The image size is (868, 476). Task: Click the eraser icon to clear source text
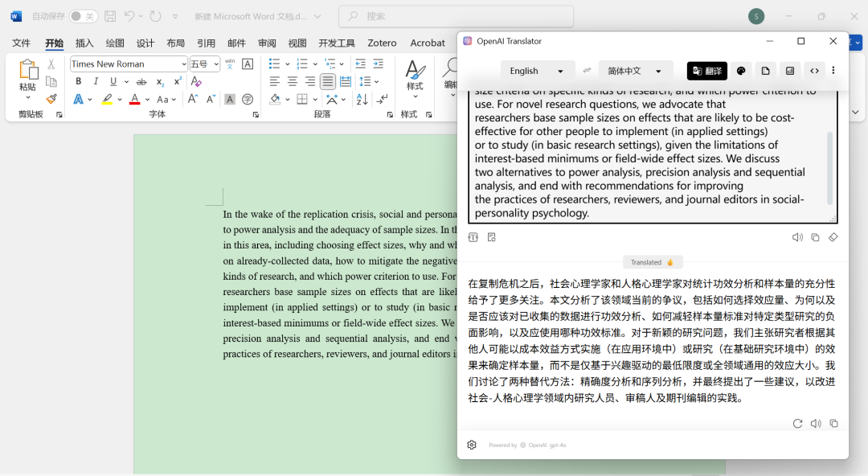833,237
